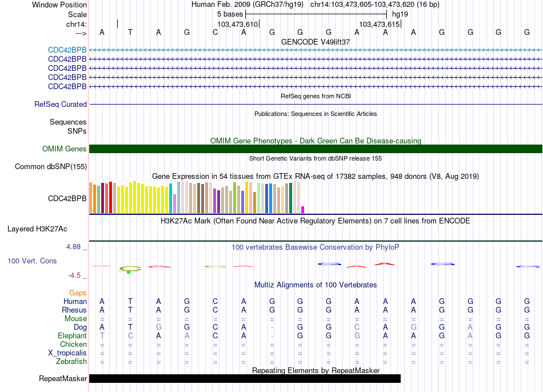The height and width of the screenshot is (392, 543).
Task: Click the OMIM Gene Phenotypes title text
Action: click(x=316, y=141)
